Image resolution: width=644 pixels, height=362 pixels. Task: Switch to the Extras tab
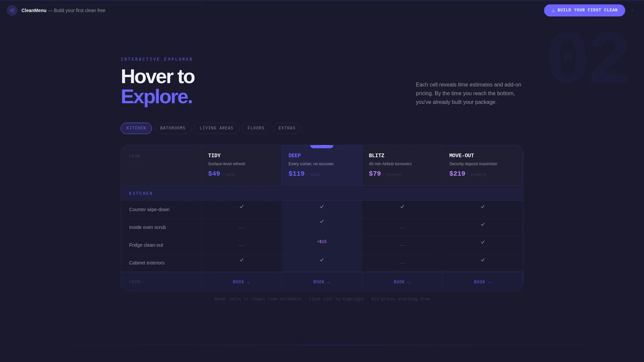[287, 128]
